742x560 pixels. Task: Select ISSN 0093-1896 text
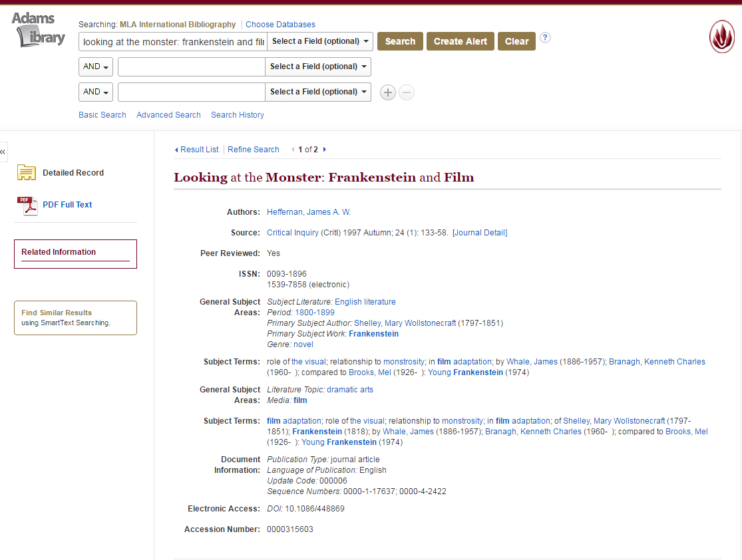tap(287, 274)
